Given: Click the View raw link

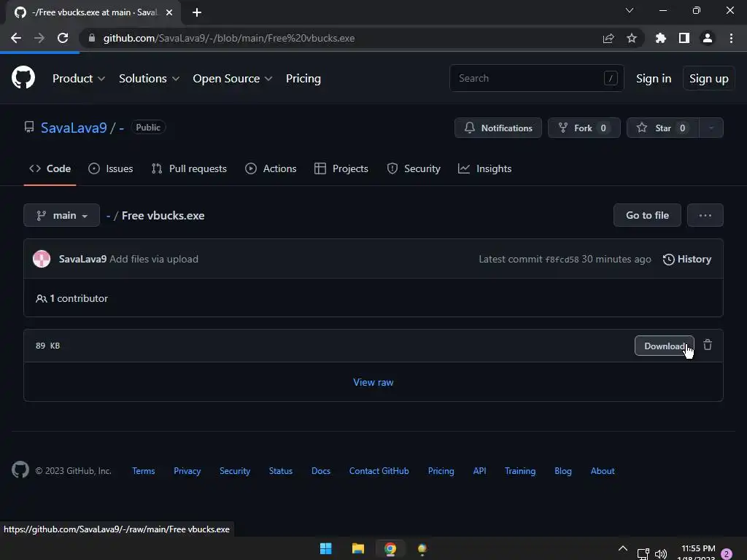Looking at the screenshot, I should coord(373,382).
